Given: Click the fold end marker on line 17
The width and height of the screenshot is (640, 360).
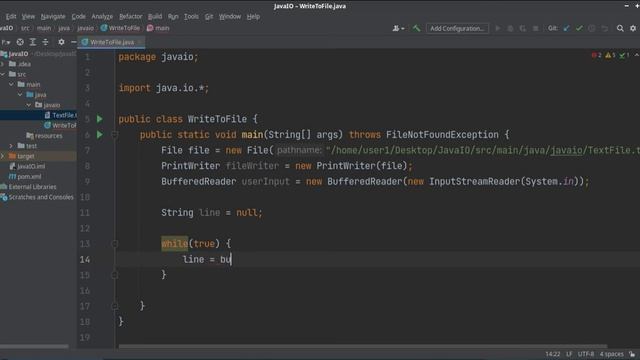Looking at the screenshot, I should pos(115,306).
